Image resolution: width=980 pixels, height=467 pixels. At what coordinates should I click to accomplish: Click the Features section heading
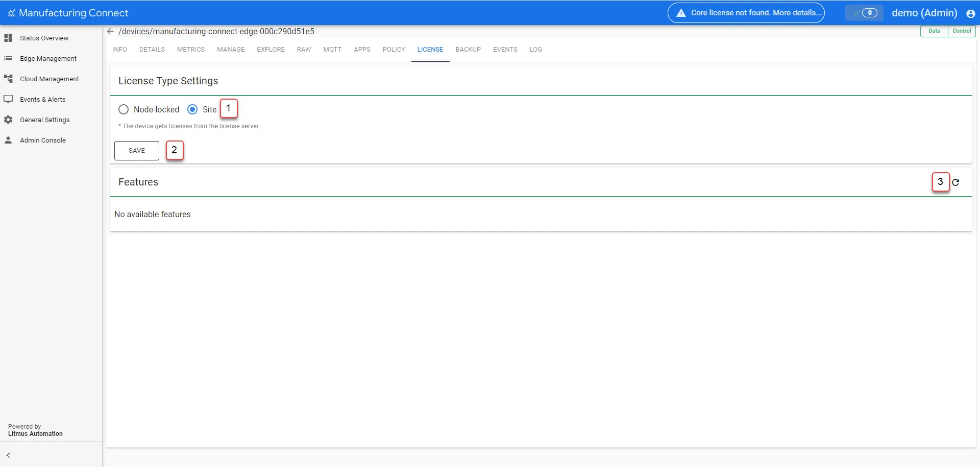click(138, 182)
